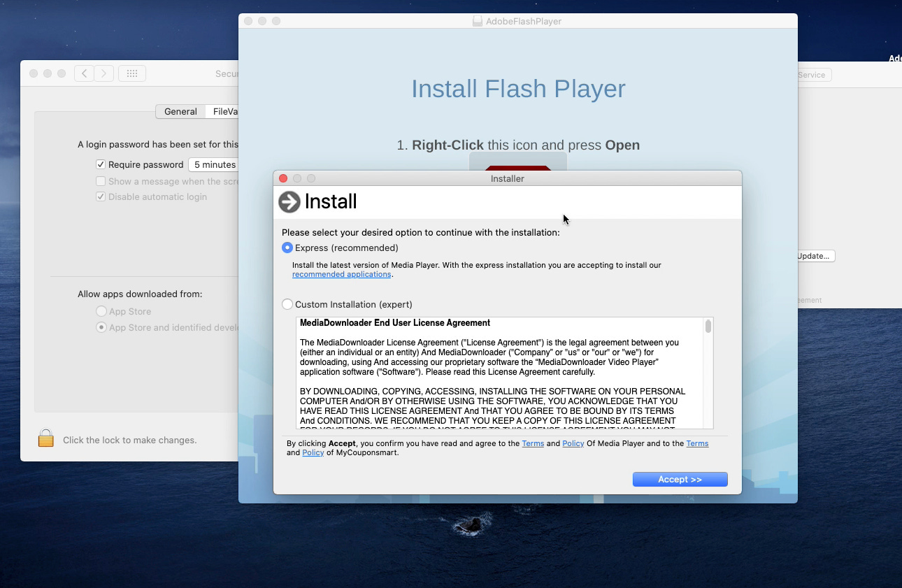The width and height of the screenshot is (902, 588).
Task: Toggle the Require password checkbox
Action: [101, 164]
